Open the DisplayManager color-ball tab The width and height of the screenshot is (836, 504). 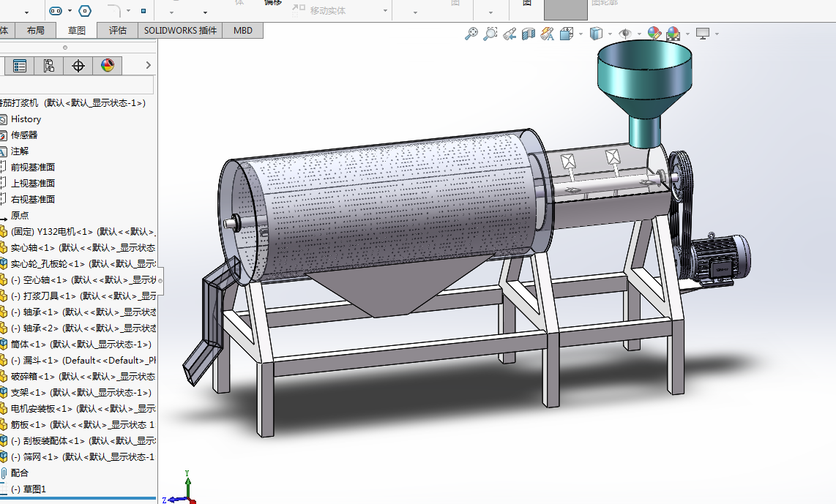107,66
